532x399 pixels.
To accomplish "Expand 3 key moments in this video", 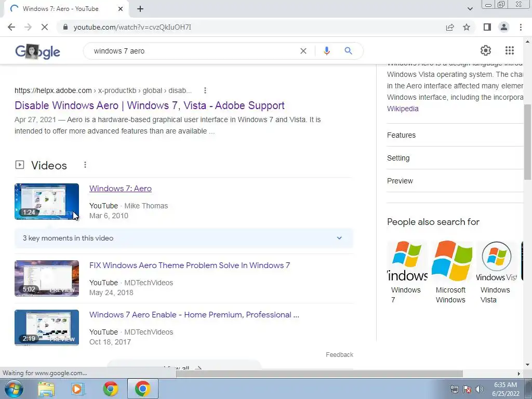I will pyautogui.click(x=183, y=238).
